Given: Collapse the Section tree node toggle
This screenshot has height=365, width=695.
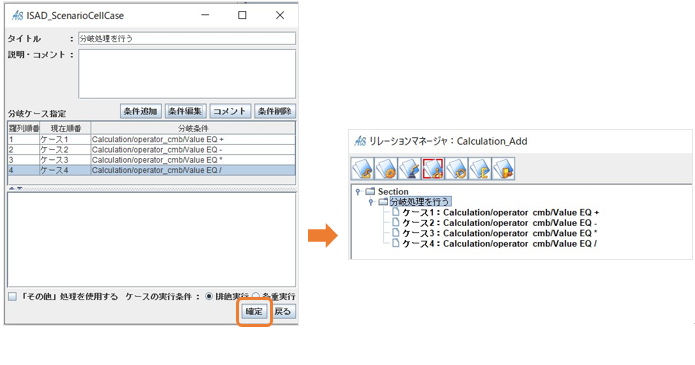Looking at the screenshot, I should coord(358,192).
